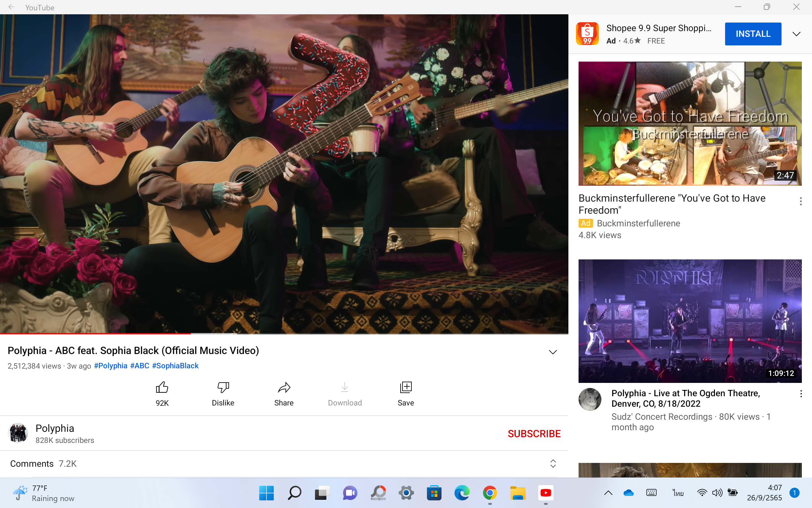The width and height of the screenshot is (812, 508).
Task: Expand the Shopee ad details chevron
Action: click(796, 34)
